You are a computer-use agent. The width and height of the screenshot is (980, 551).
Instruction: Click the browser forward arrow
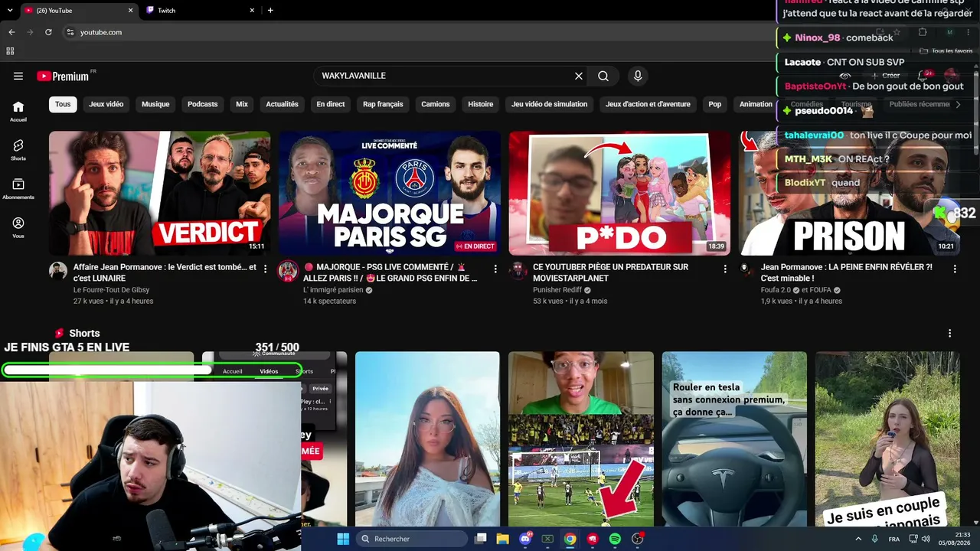coord(30,32)
